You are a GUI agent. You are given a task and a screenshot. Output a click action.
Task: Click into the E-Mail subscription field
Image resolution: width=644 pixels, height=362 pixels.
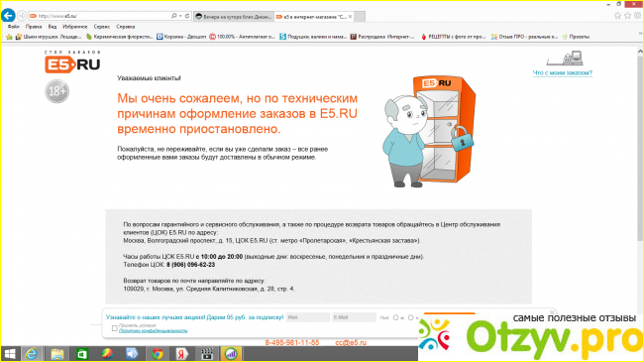click(x=354, y=317)
